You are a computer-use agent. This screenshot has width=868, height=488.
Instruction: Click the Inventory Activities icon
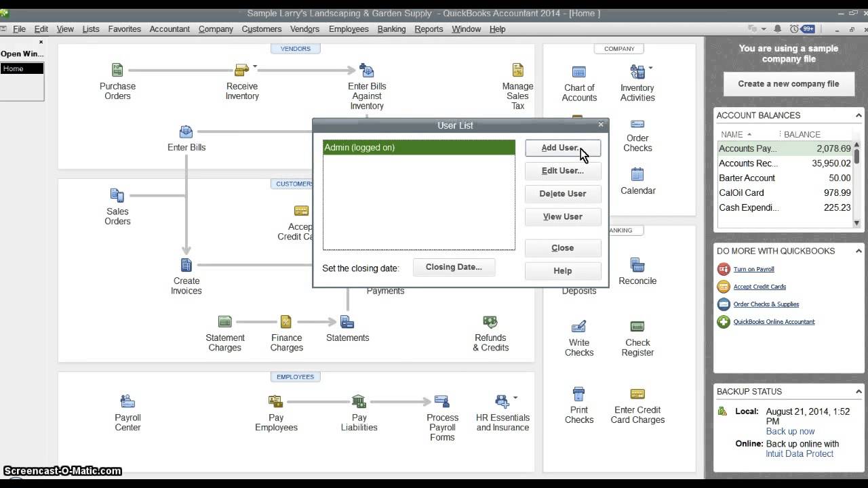click(637, 71)
